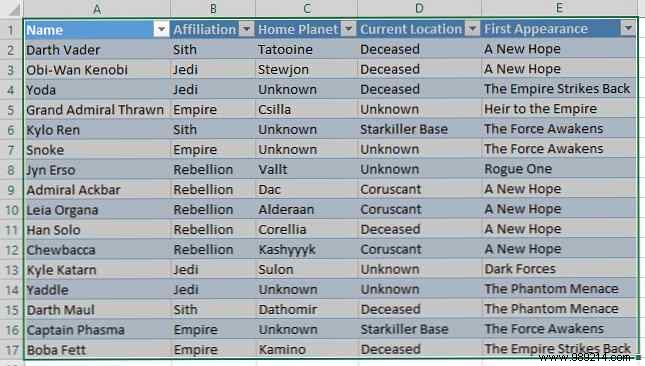Select row 5 header

12,110
